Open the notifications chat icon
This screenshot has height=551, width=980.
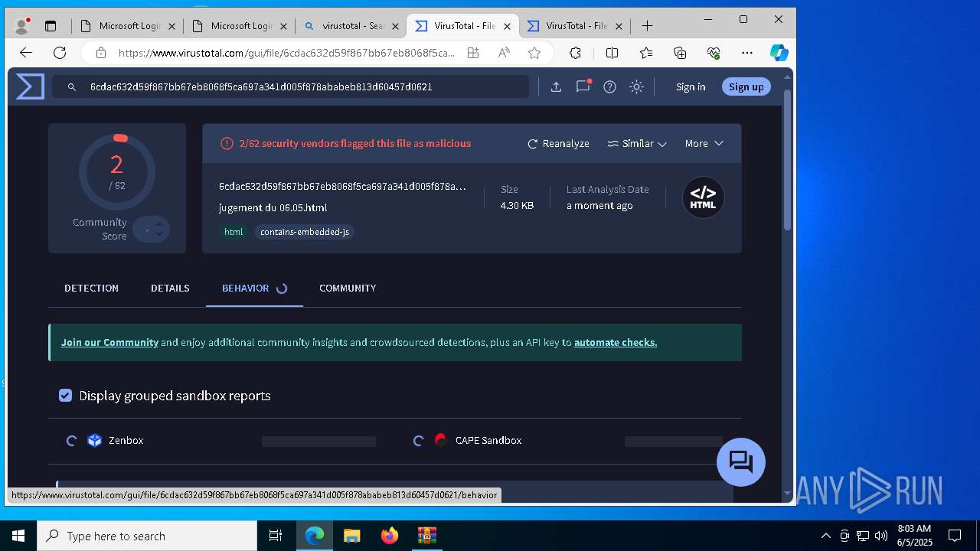[x=583, y=86]
